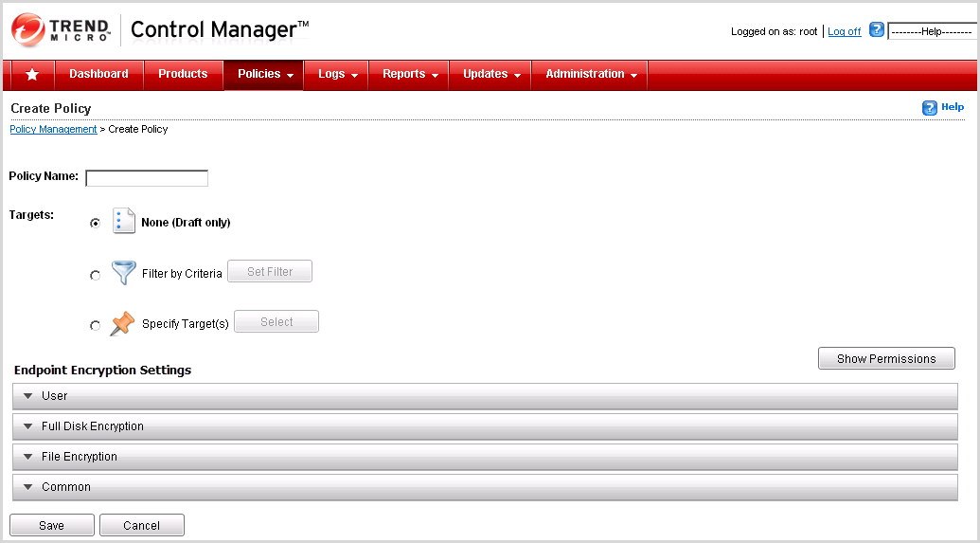The image size is (980, 543).
Task: Click the document icon for None (Draft only)
Action: tap(124, 222)
